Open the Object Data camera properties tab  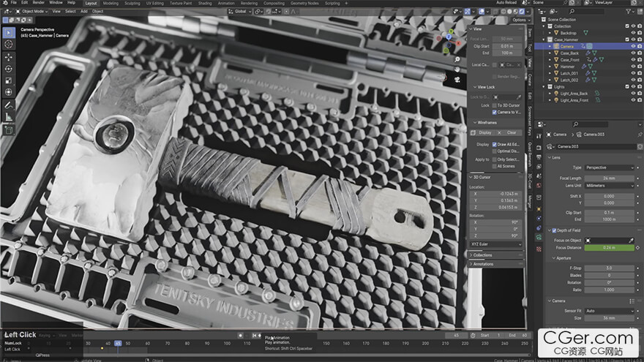[539, 238]
